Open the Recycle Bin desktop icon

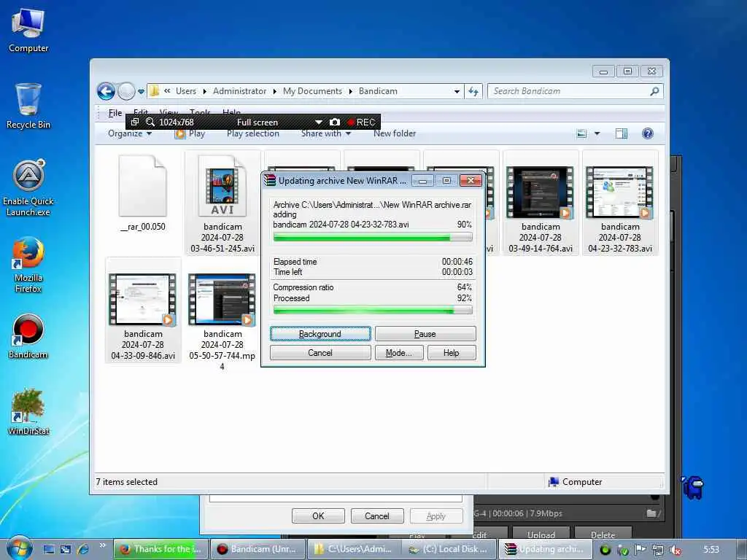(28, 106)
